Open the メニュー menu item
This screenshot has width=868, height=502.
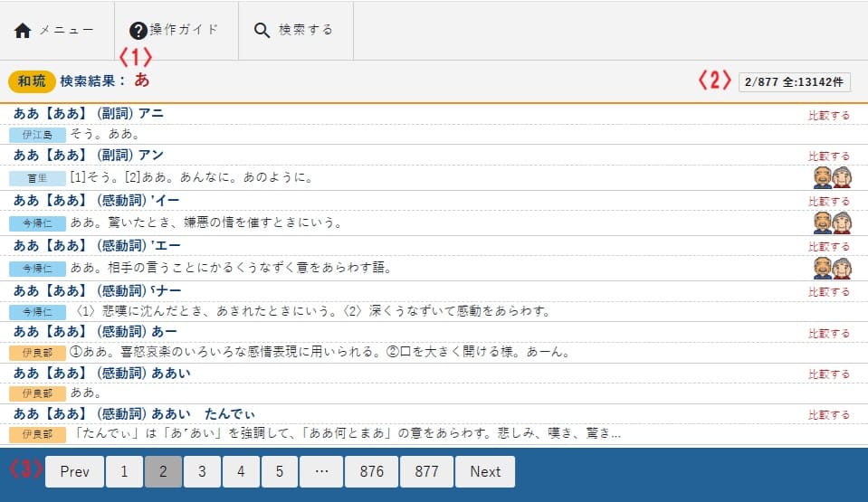click(66, 30)
